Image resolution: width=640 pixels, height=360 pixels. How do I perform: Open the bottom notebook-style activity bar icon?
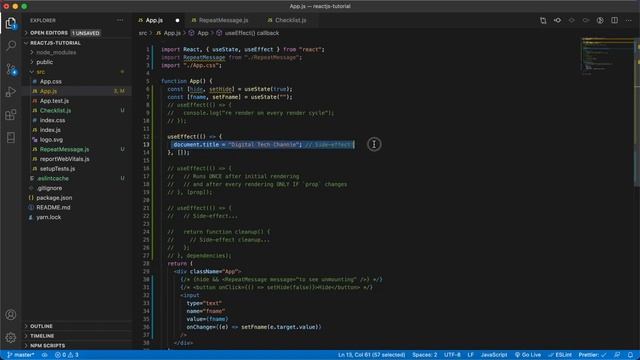click(x=11, y=138)
